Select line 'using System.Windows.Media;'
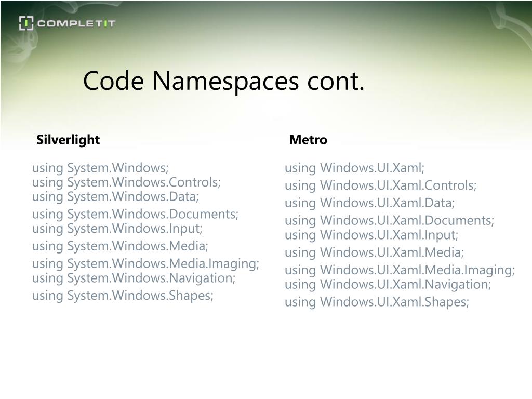 click(120, 246)
